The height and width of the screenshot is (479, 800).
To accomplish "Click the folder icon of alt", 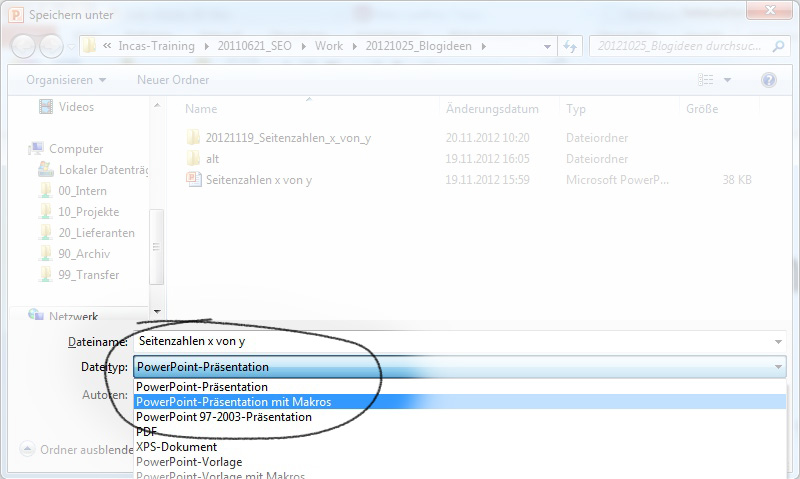I will click(193, 158).
